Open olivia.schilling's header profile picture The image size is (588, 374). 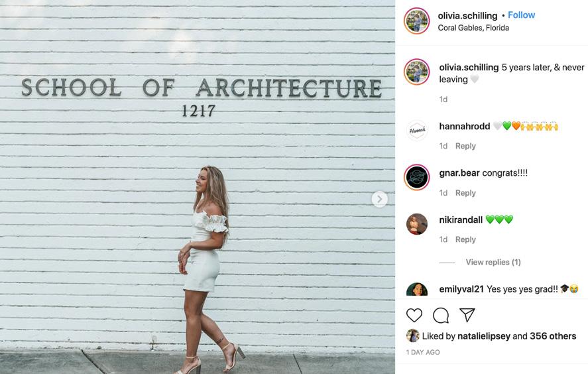tap(416, 21)
